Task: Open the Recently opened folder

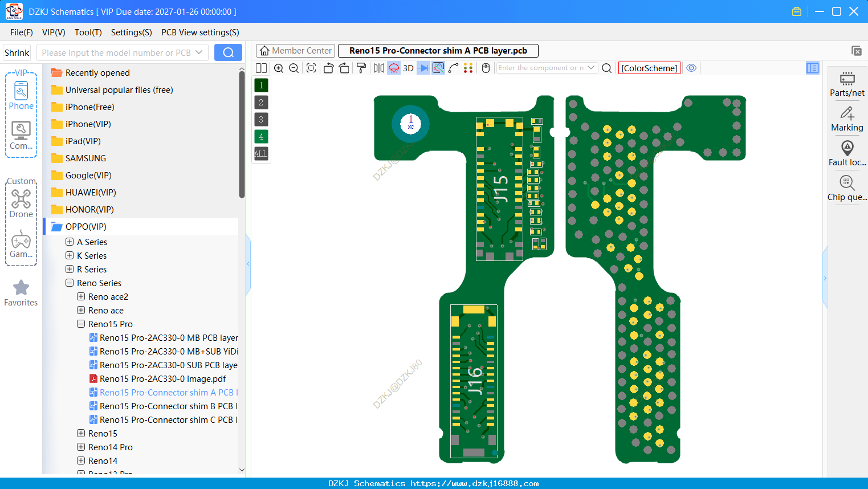Action: pyautogui.click(x=91, y=73)
